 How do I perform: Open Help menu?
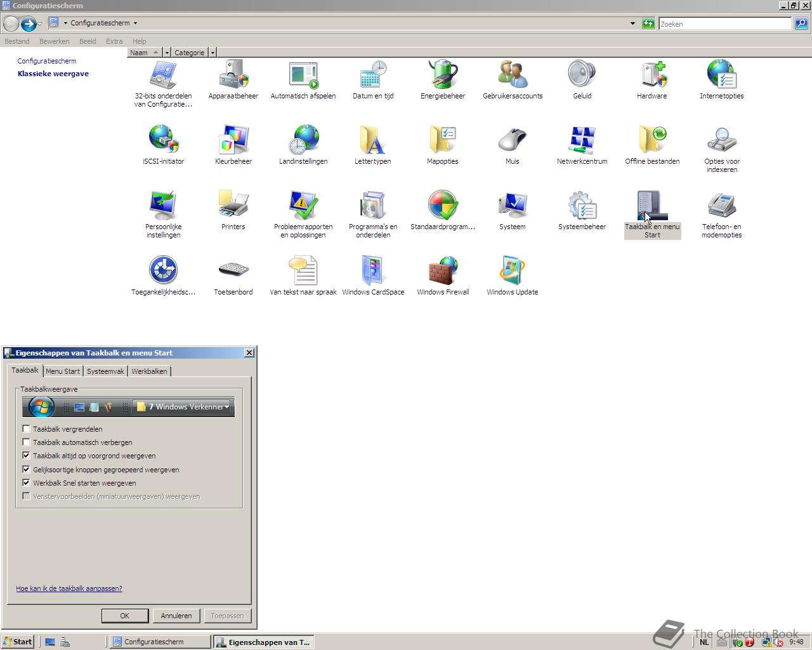point(139,41)
